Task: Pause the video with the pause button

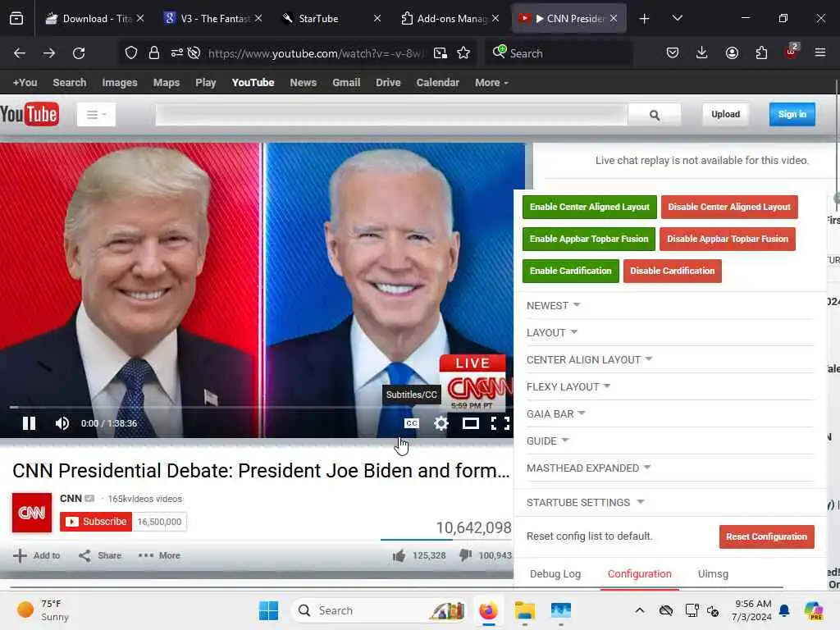Action: coord(29,423)
